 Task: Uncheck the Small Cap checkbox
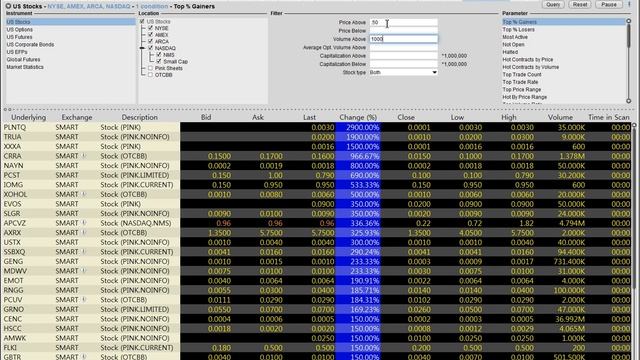(x=159, y=61)
